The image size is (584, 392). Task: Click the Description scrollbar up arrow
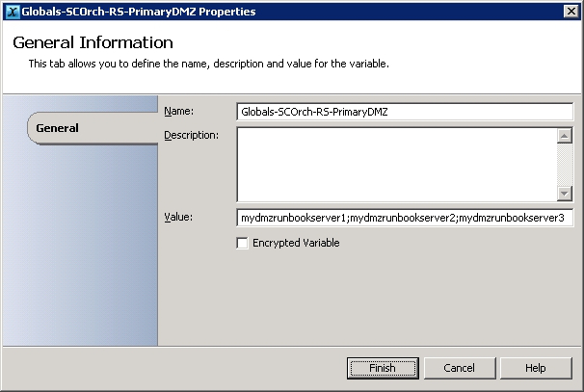[565, 136]
